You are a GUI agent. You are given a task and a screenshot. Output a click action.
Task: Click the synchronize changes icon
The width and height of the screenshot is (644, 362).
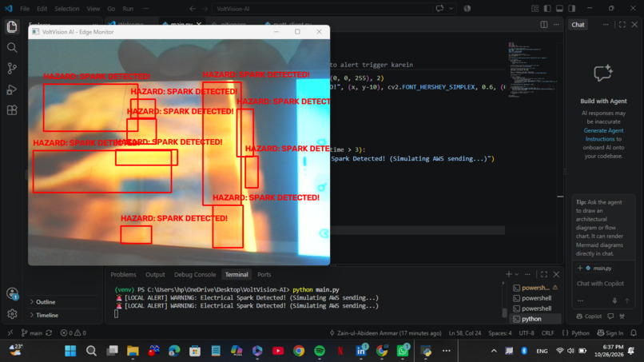click(49, 332)
